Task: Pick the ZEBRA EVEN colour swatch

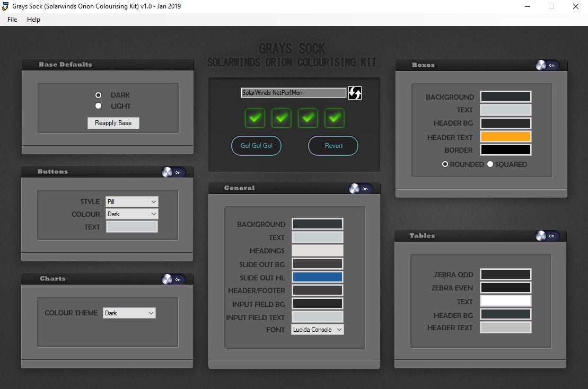Action: point(506,287)
